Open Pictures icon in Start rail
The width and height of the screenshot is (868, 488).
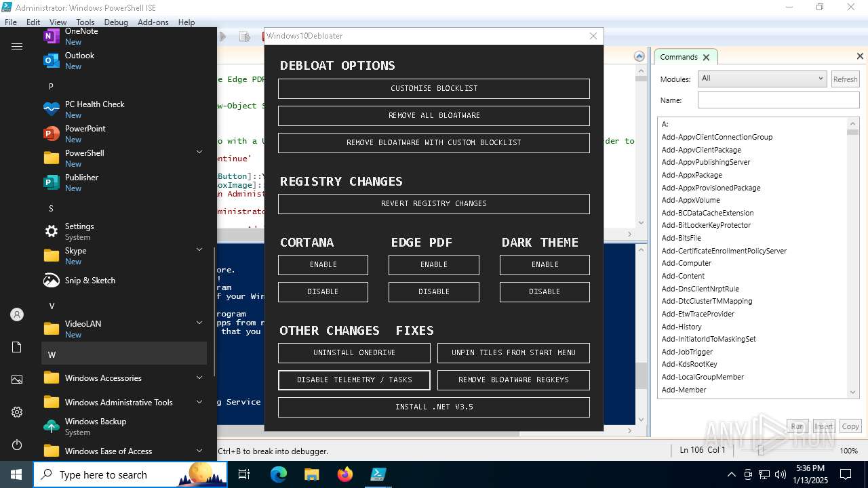17,380
